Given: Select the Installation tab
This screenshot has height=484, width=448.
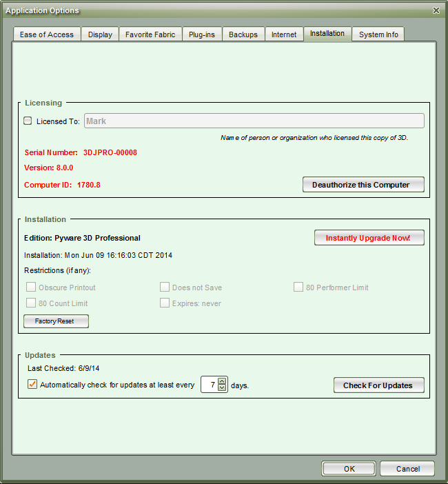Looking at the screenshot, I should 327,33.
